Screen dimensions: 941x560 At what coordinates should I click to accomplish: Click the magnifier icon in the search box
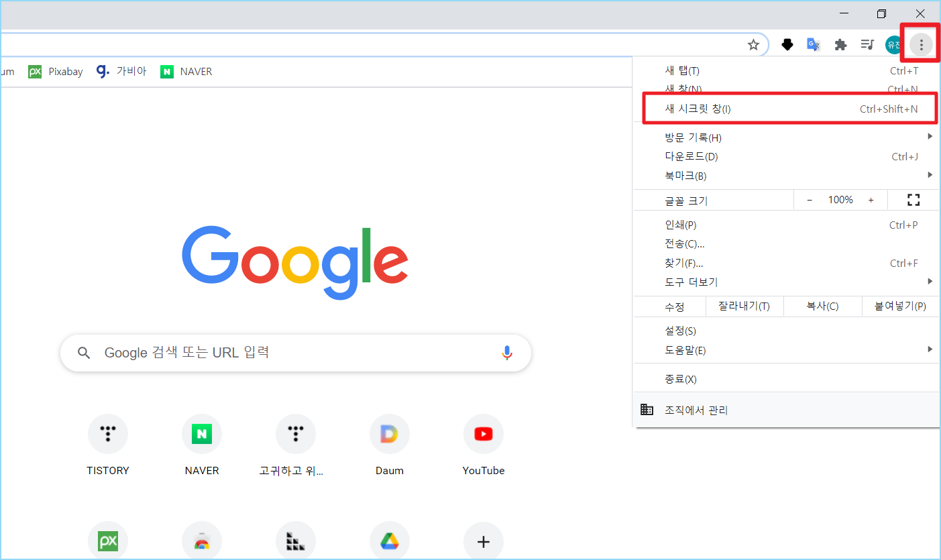pyautogui.click(x=84, y=353)
